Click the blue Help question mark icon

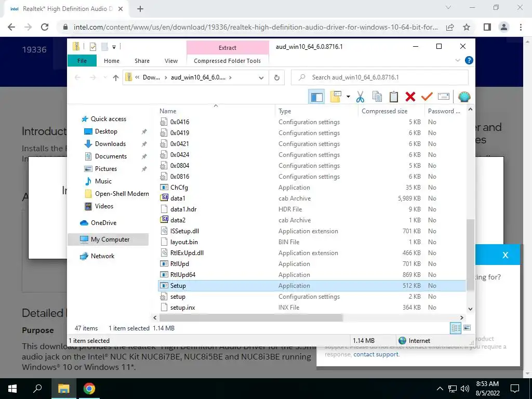click(x=469, y=60)
